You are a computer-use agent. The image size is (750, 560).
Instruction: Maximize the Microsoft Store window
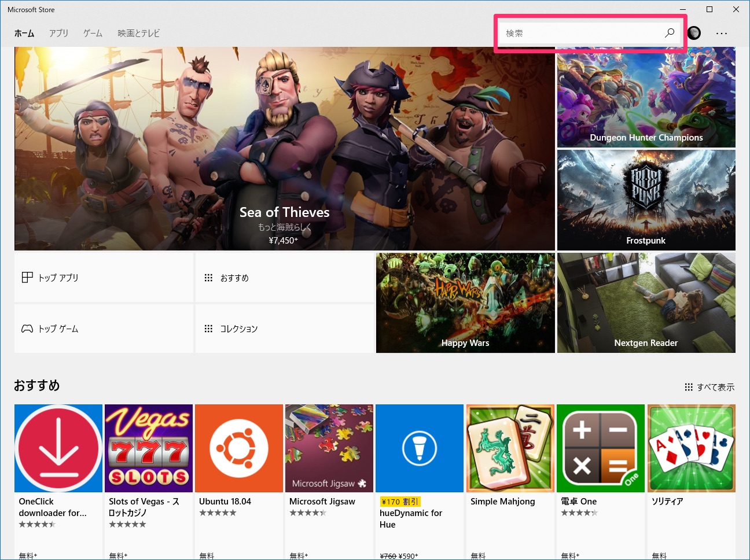coord(709,9)
